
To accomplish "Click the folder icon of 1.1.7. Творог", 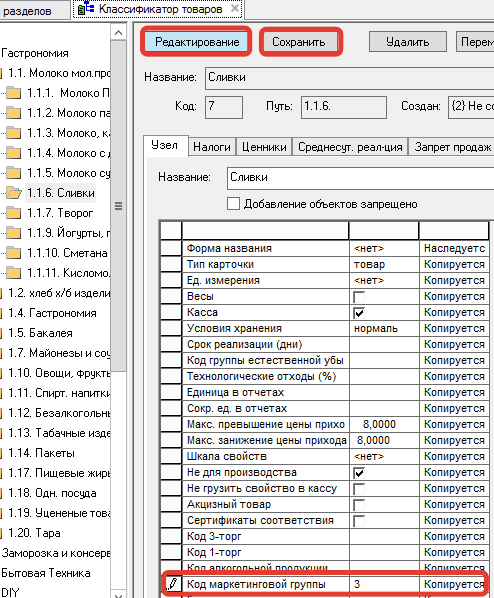I will click(x=13, y=213).
